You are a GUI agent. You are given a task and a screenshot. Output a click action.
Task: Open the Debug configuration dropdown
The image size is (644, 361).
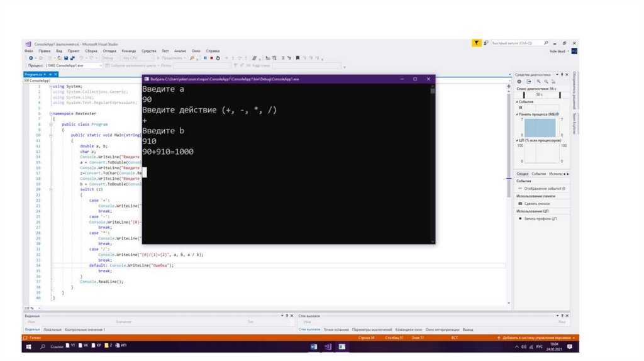(x=110, y=58)
